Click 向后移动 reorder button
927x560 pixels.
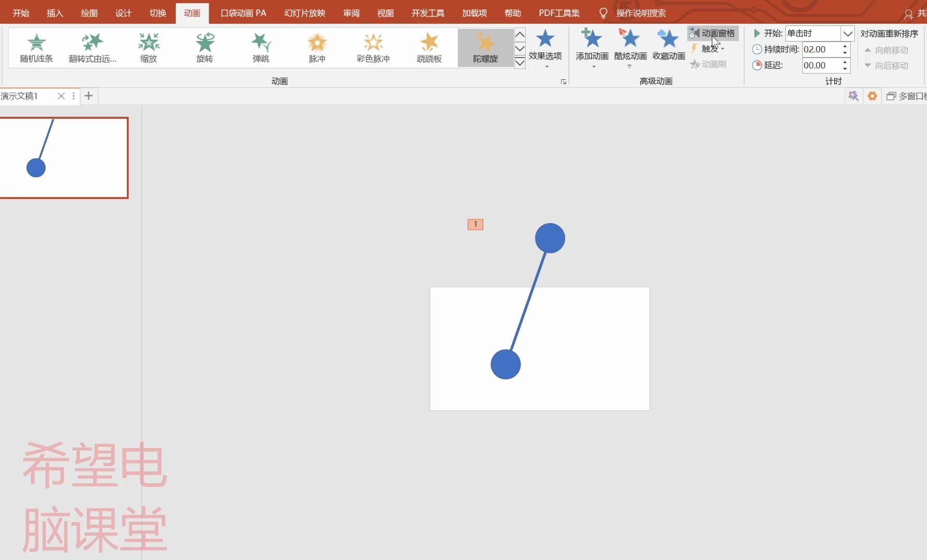pos(887,65)
